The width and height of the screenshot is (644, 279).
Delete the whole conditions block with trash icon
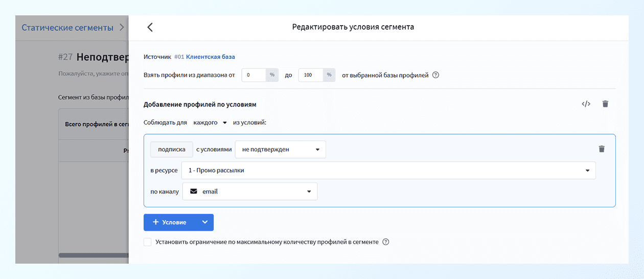(605, 104)
